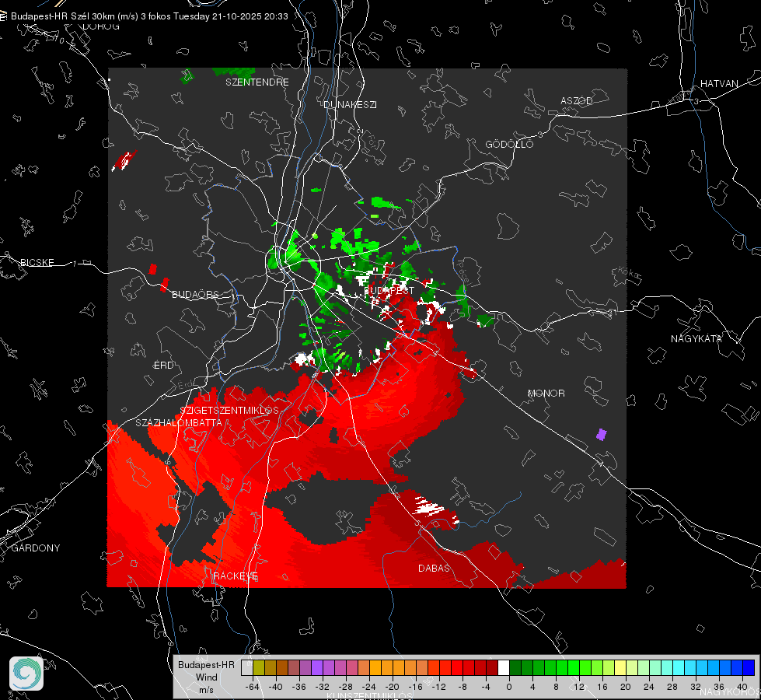The width and height of the screenshot is (761, 700).
Task: Click the HATVAN map label
Action: pyautogui.click(x=719, y=84)
